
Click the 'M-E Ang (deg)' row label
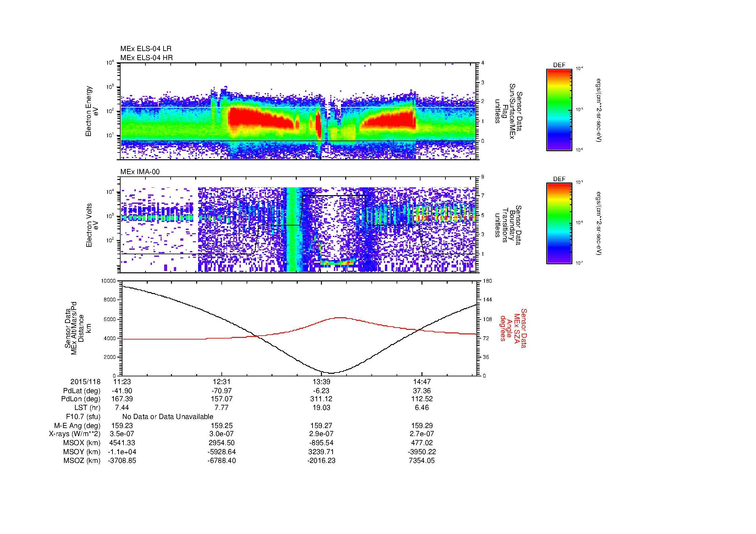(77, 425)
